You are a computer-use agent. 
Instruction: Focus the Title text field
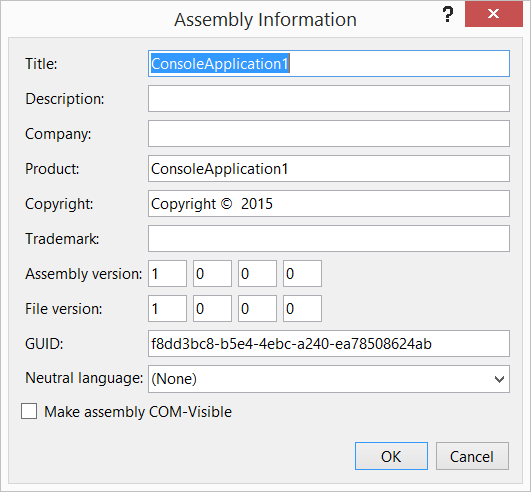coord(328,64)
